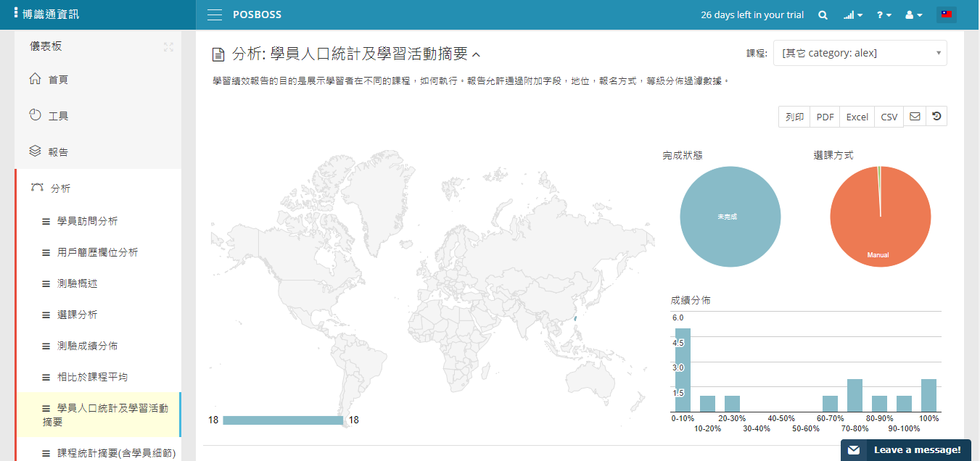Export the report as PDF
980x461 pixels.
[825, 117]
